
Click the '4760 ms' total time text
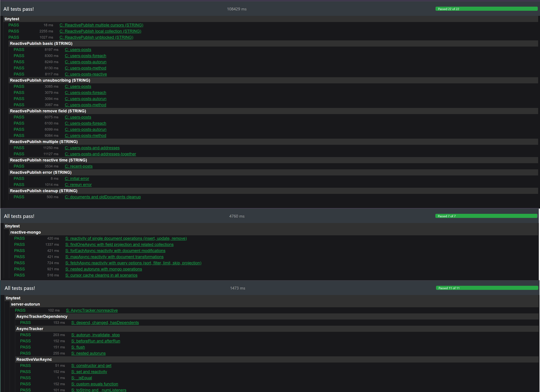tap(237, 216)
